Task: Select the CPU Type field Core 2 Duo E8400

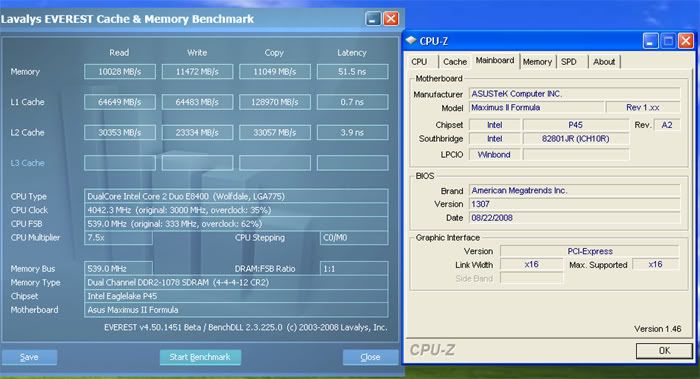Action: 236,196
